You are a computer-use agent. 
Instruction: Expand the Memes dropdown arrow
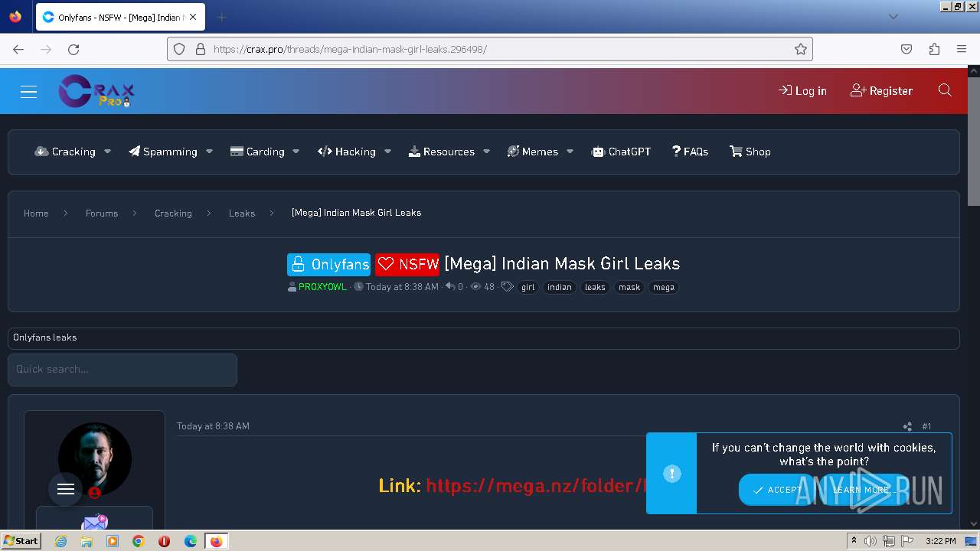570,152
